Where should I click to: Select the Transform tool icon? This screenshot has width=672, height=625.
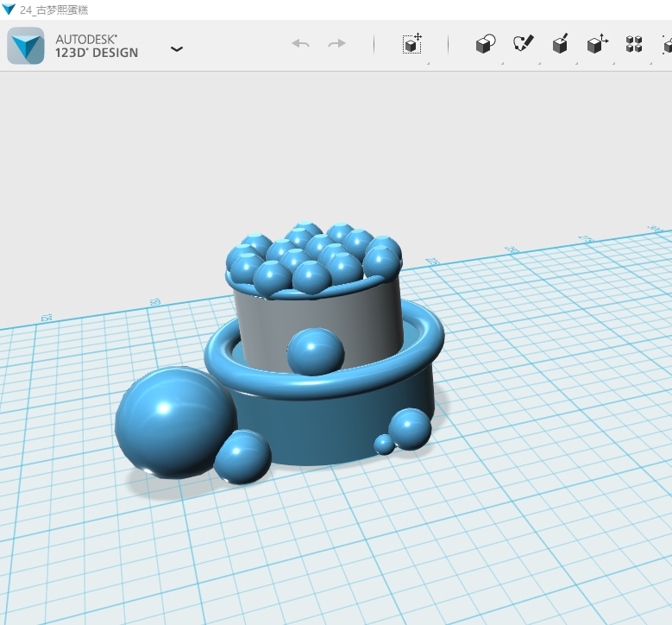click(411, 44)
